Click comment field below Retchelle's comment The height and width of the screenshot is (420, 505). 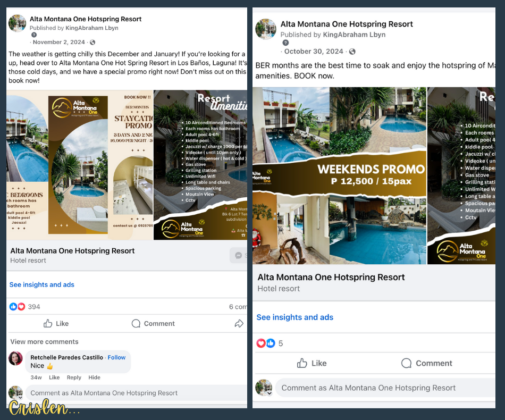137,393
